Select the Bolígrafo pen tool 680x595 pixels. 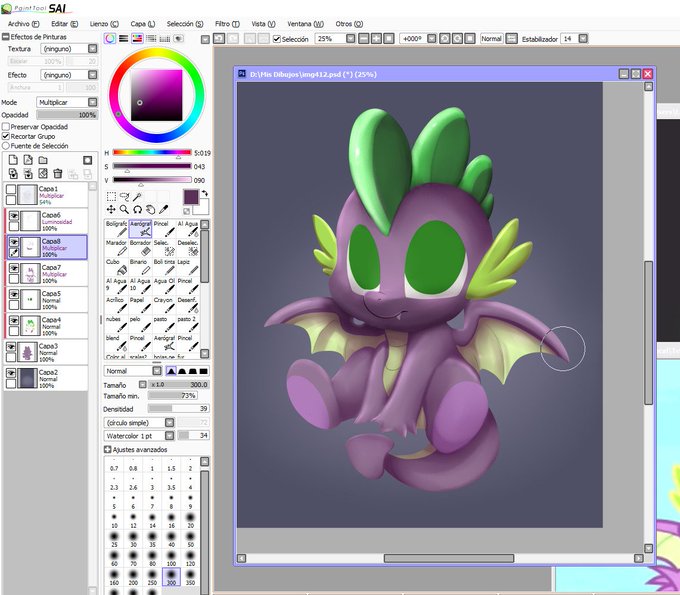tap(116, 229)
